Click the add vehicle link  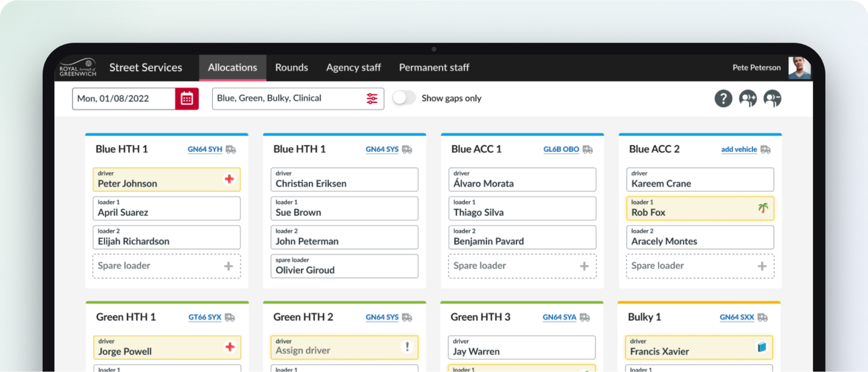739,149
